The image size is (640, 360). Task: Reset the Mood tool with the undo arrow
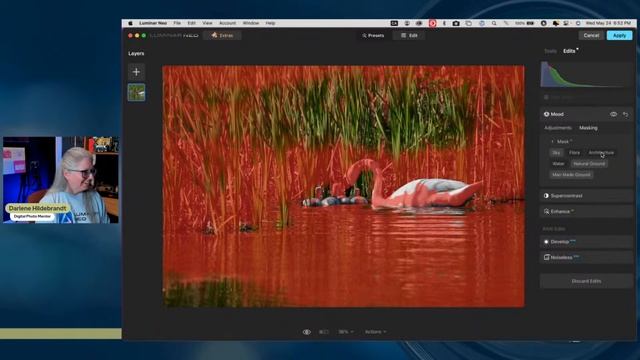tap(626, 114)
